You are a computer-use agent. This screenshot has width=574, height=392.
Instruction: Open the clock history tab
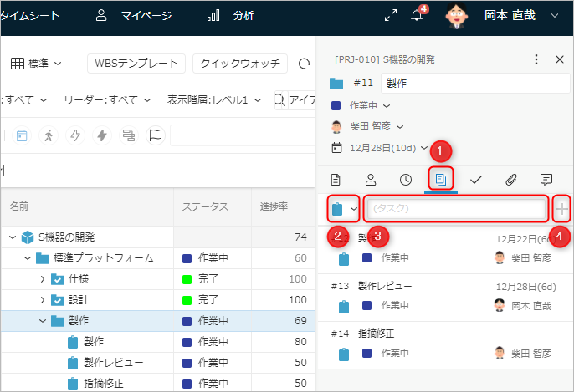406,179
